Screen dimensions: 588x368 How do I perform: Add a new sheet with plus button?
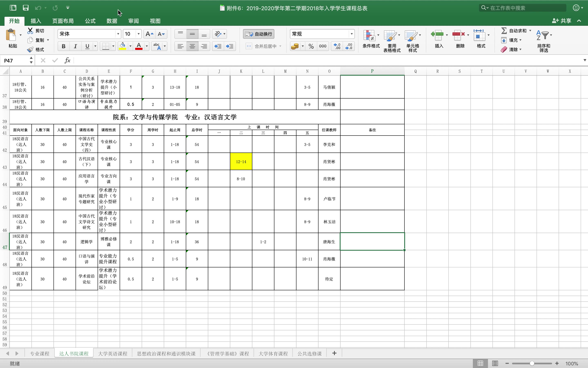coord(334,353)
